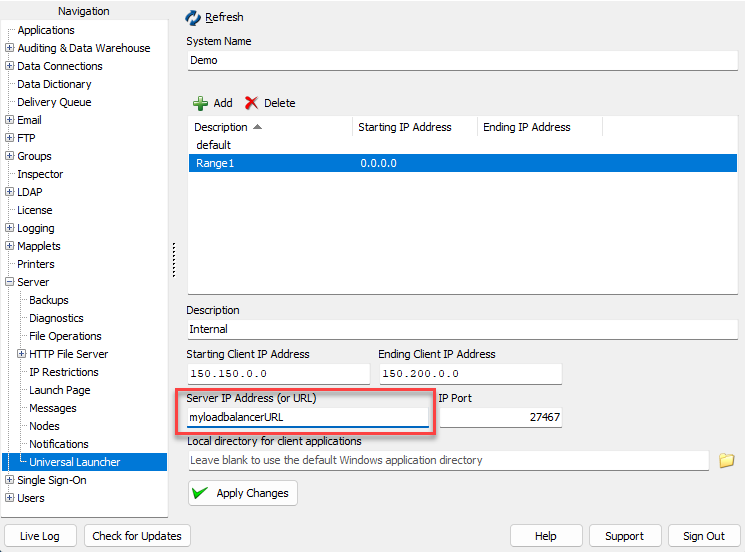
Task: Expand the FTP tree node
Action: click(x=10, y=138)
